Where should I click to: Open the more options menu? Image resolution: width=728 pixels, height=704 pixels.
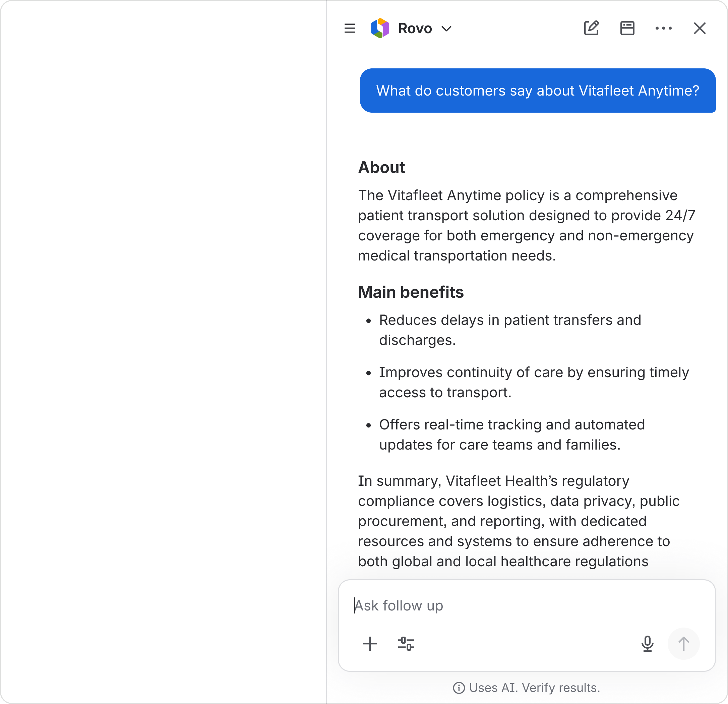tap(664, 28)
